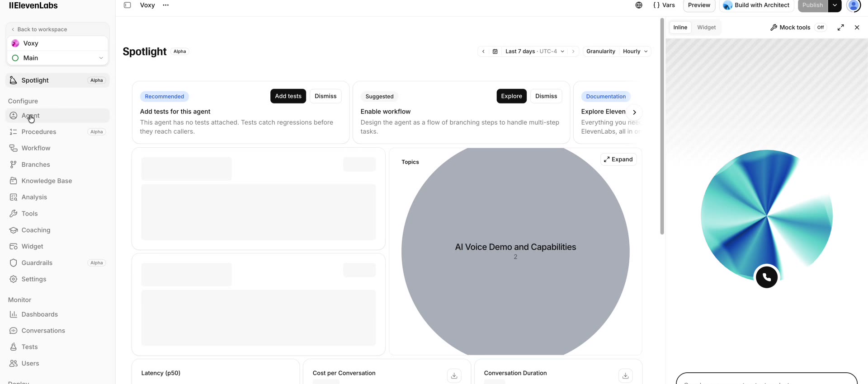Click the Branches sidebar icon
The width and height of the screenshot is (868, 384).
pos(14,164)
